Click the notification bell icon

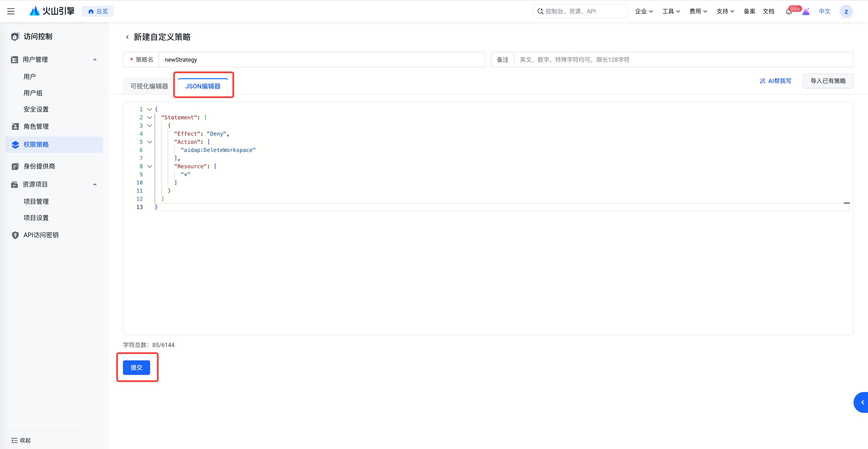789,12
